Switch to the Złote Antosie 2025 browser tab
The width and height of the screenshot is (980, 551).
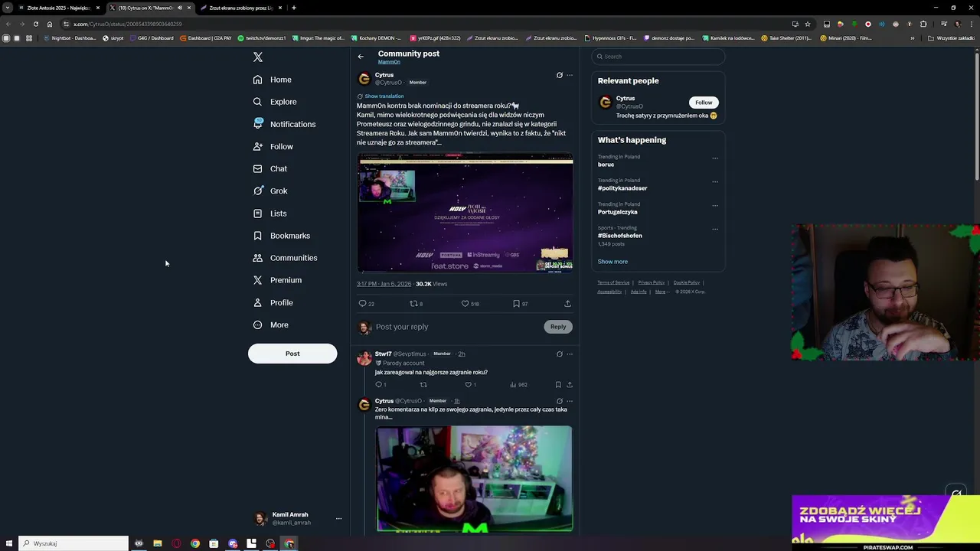pyautogui.click(x=59, y=8)
